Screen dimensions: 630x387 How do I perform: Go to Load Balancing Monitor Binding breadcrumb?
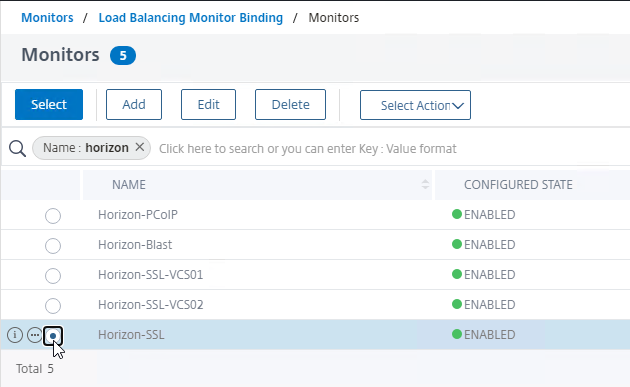(191, 18)
